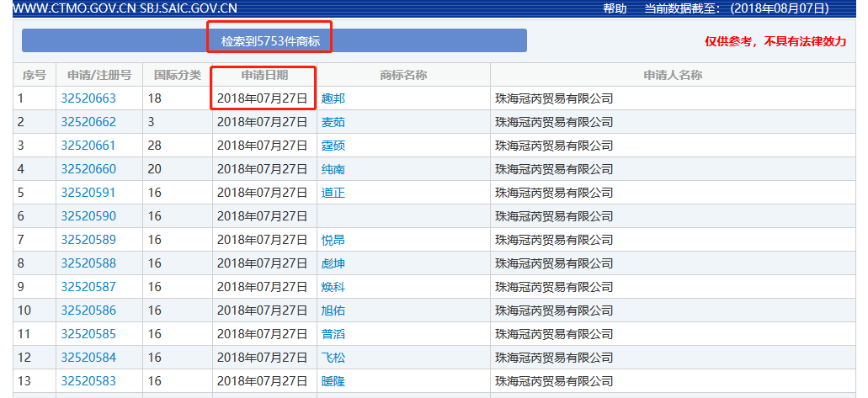Open the trademark 道正
The width and height of the screenshot is (868, 398).
[333, 193]
